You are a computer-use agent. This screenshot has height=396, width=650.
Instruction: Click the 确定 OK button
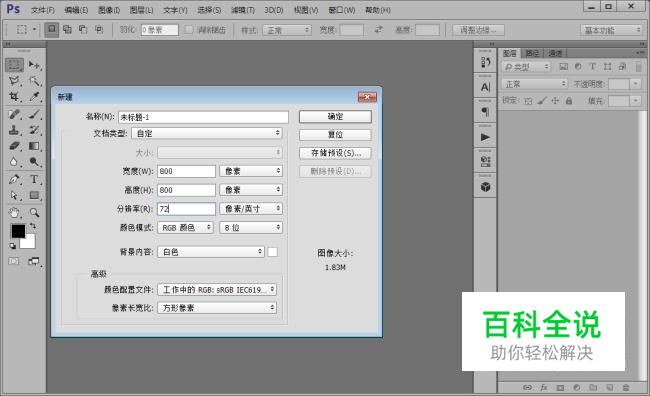(x=335, y=117)
